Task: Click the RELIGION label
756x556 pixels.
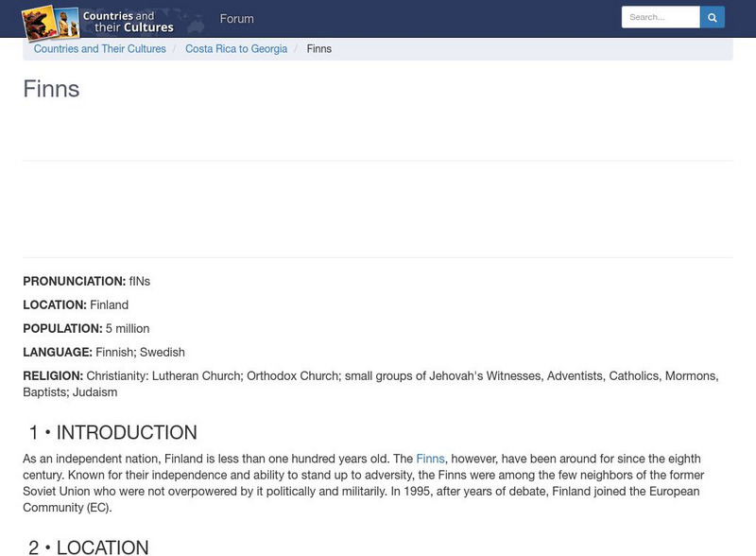Action: coord(53,375)
